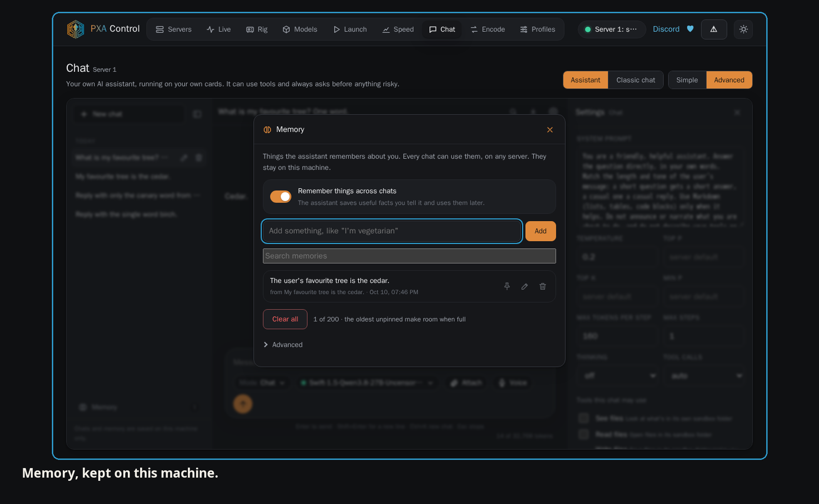Pin the cedar tree memory
Viewport: 819px width, 504px height.
click(x=507, y=286)
